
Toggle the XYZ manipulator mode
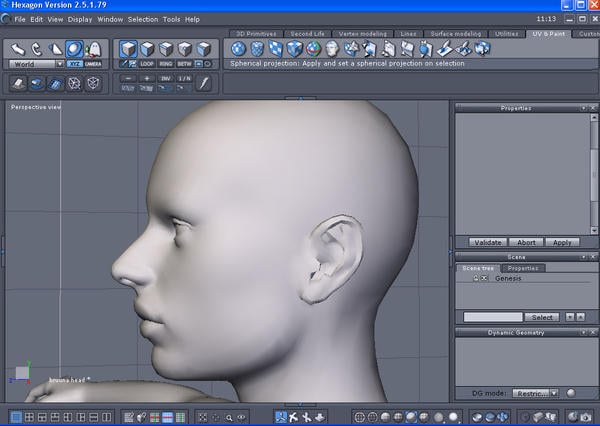pos(75,63)
